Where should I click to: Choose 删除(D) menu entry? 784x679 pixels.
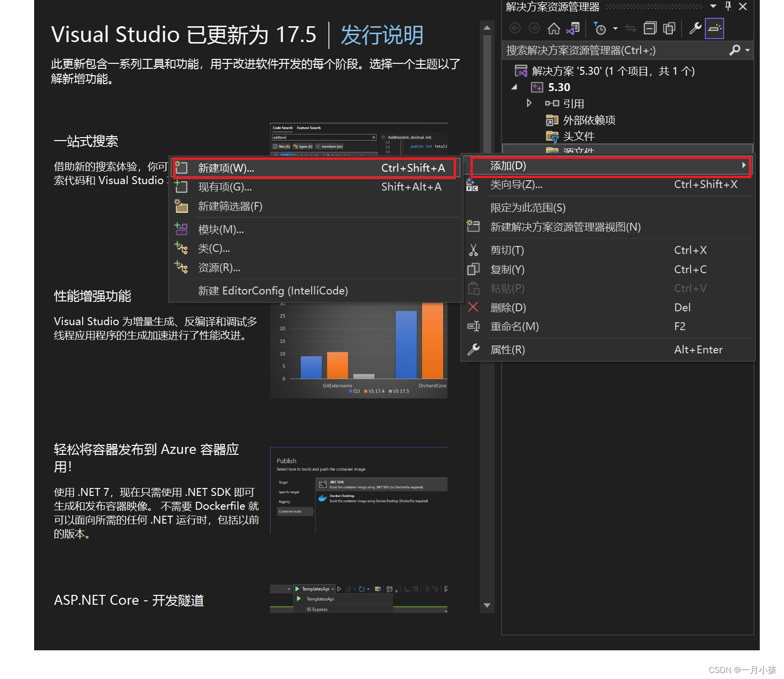pyautogui.click(x=608, y=308)
